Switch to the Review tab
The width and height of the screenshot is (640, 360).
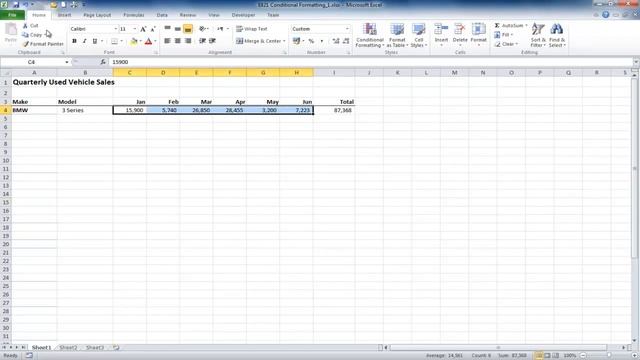(188, 15)
